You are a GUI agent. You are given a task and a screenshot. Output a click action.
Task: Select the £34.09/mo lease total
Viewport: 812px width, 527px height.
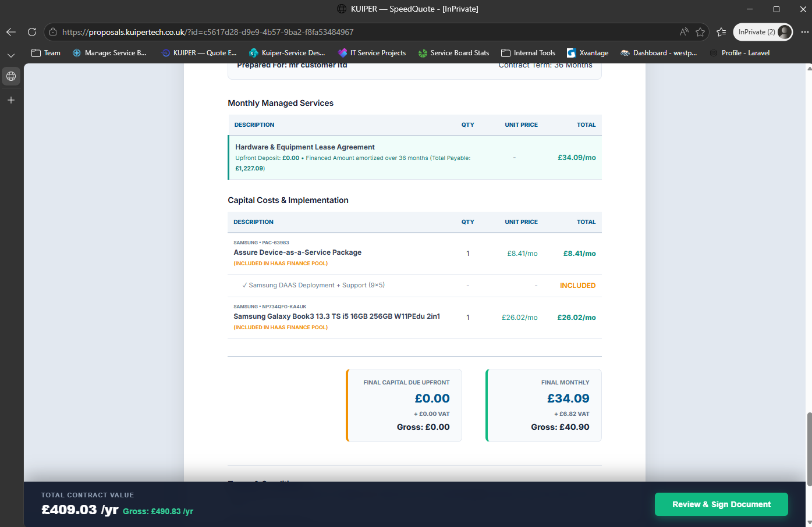pos(577,158)
